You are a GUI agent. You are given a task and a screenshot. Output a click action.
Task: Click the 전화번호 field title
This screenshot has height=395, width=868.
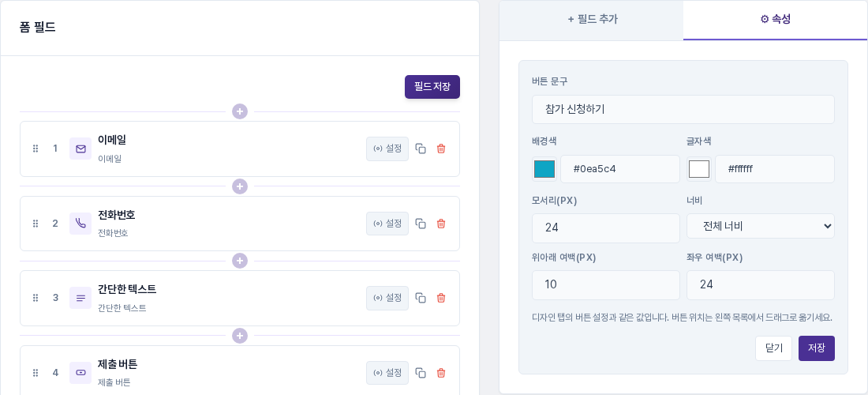(x=116, y=215)
